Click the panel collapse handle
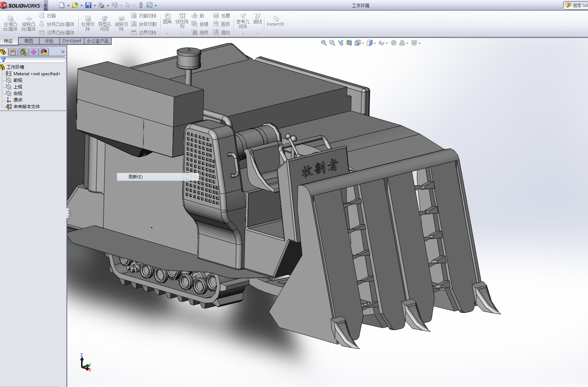 68,213
